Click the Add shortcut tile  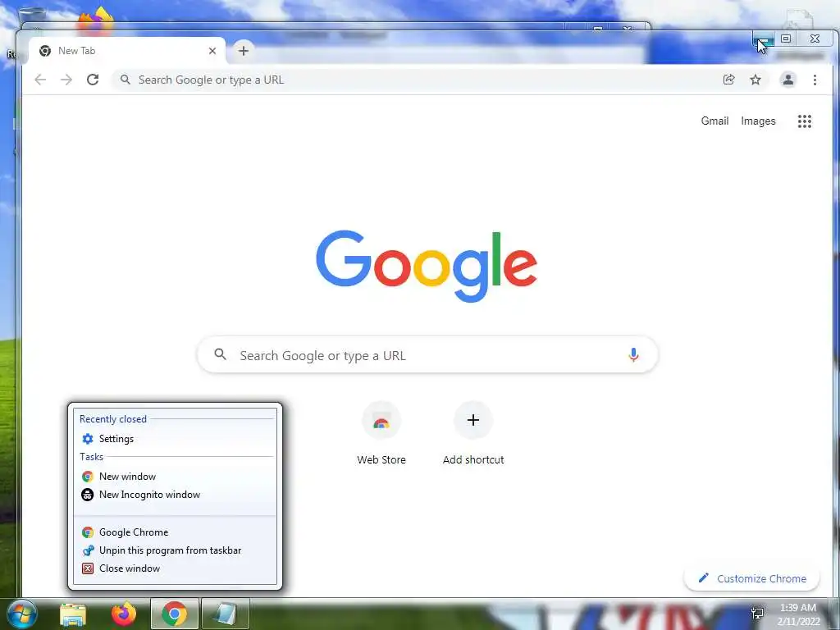[x=473, y=433]
